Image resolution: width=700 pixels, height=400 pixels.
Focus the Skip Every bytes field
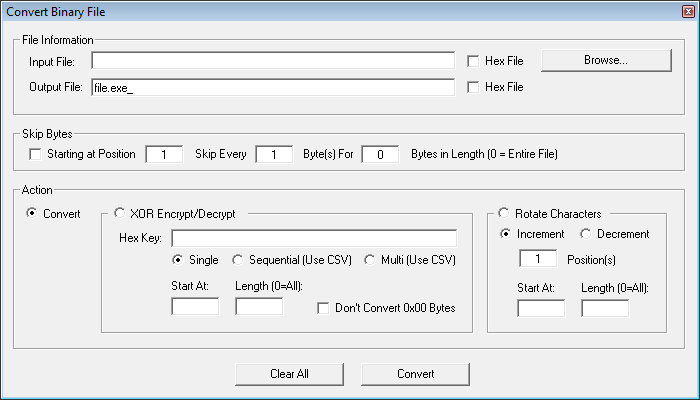[x=274, y=154]
